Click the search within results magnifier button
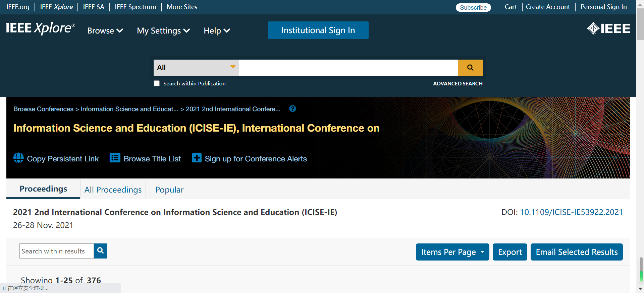The width and height of the screenshot is (644, 293). (x=100, y=251)
